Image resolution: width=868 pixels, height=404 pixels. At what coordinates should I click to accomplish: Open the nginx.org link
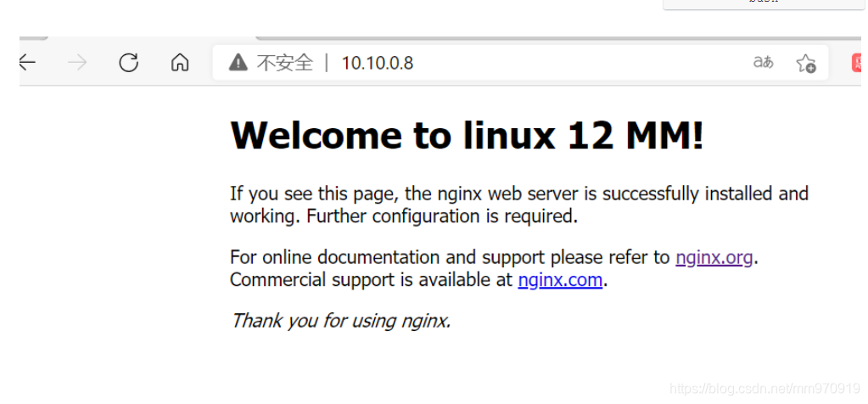tap(714, 257)
